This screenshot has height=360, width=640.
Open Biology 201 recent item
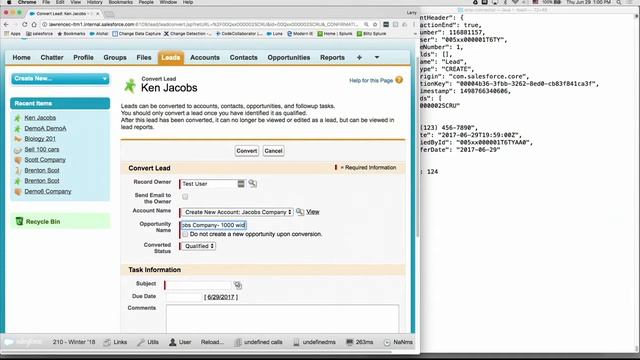point(40,139)
